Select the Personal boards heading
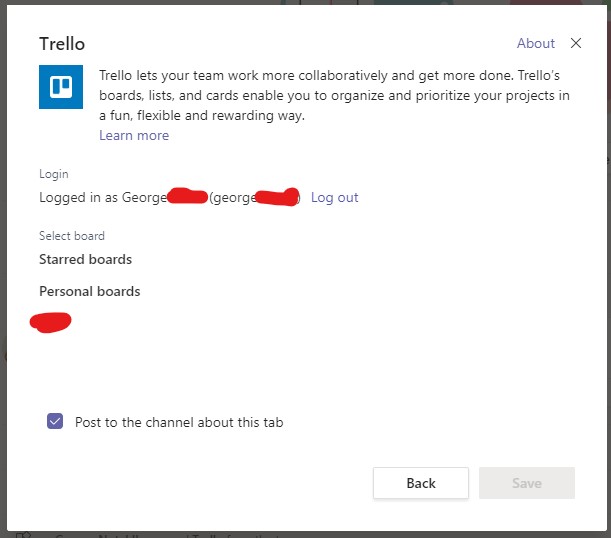 90,291
